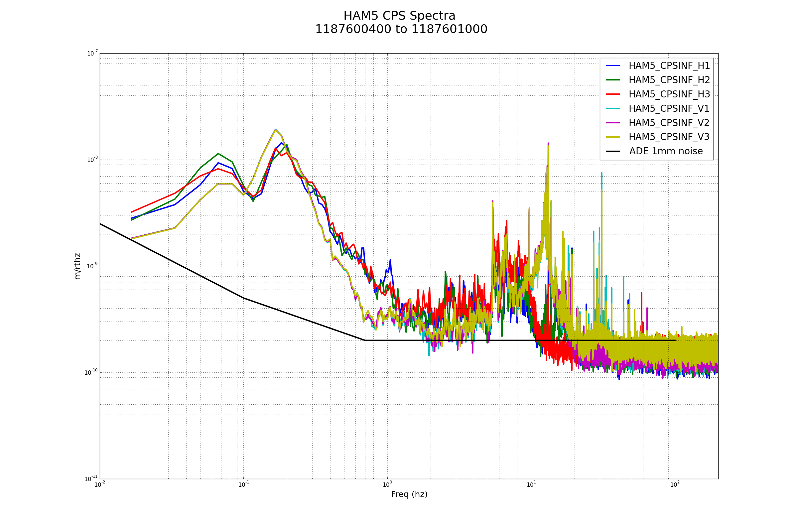Click the green H2 legend line swatch
Image resolution: width=798 pixels, height=532 pixels.
613,80
